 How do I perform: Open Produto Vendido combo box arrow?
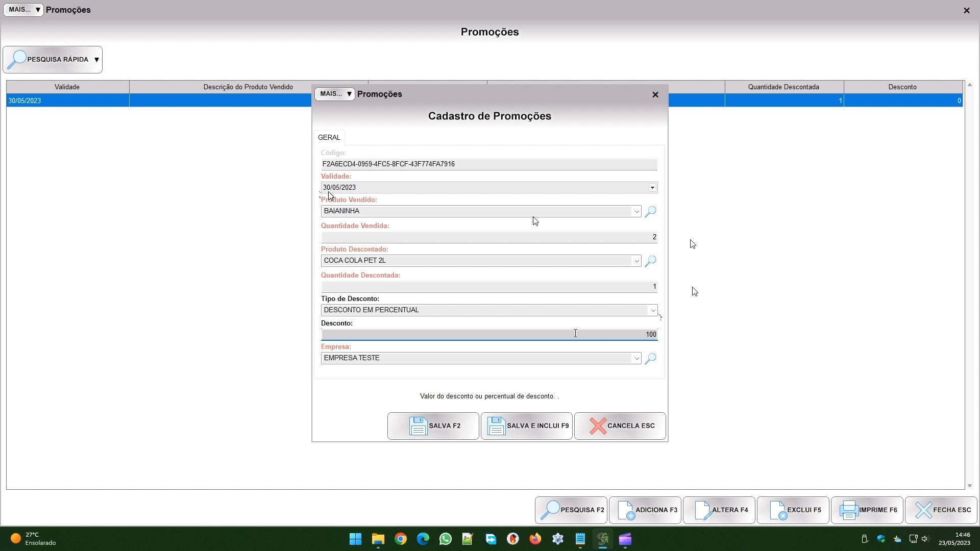point(636,211)
